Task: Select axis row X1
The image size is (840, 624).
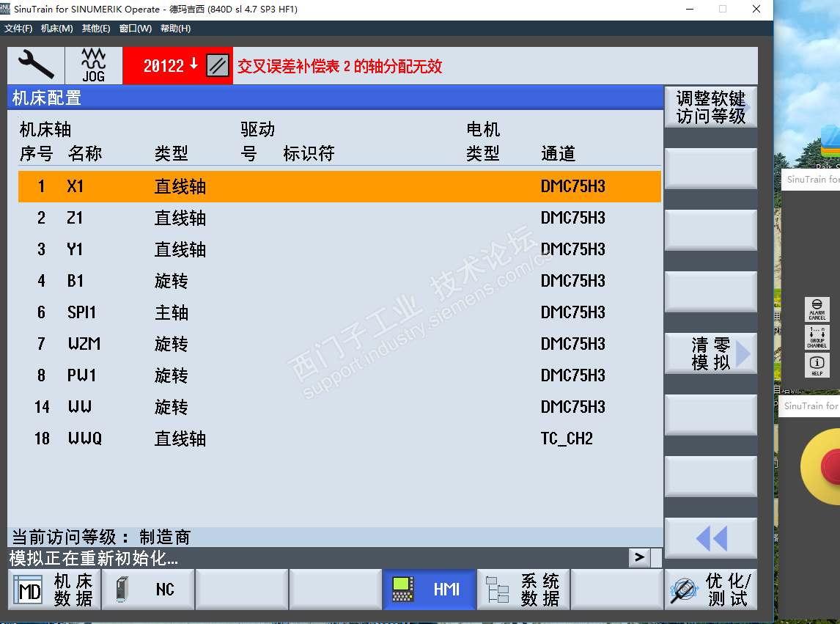Action: click(x=339, y=186)
